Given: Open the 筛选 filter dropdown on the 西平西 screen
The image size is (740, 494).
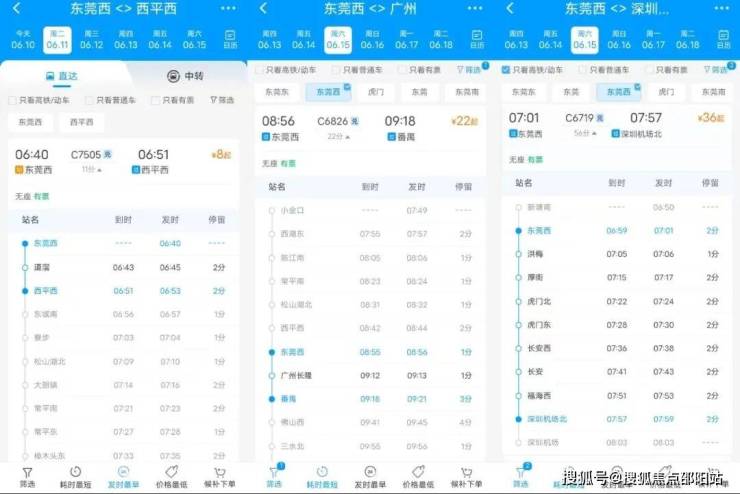Looking at the screenshot, I should tap(221, 100).
